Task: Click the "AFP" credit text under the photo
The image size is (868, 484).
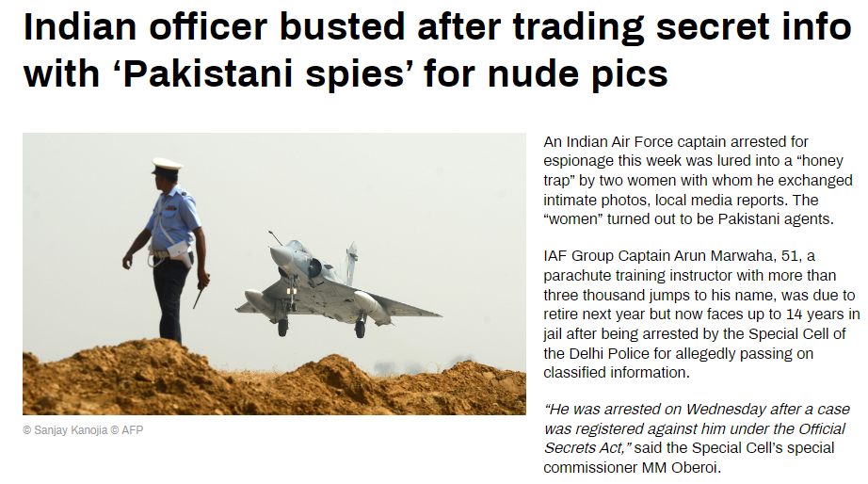Action: click(x=133, y=430)
